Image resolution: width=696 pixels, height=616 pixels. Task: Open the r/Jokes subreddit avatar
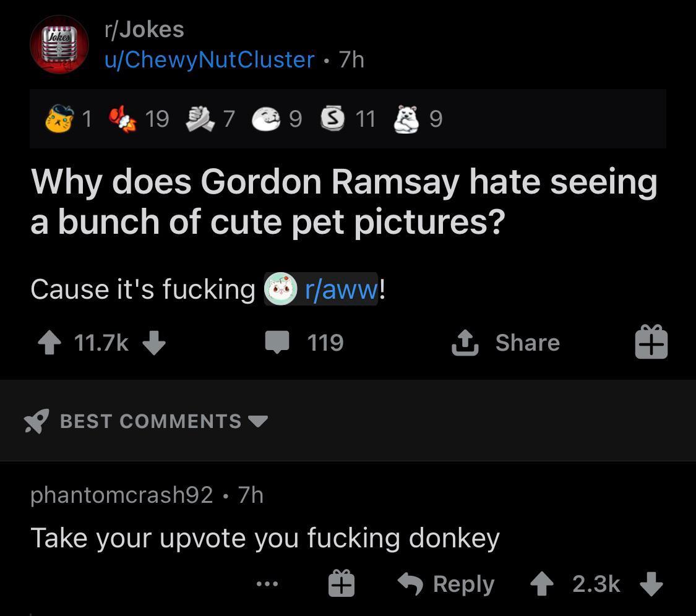[59, 45]
